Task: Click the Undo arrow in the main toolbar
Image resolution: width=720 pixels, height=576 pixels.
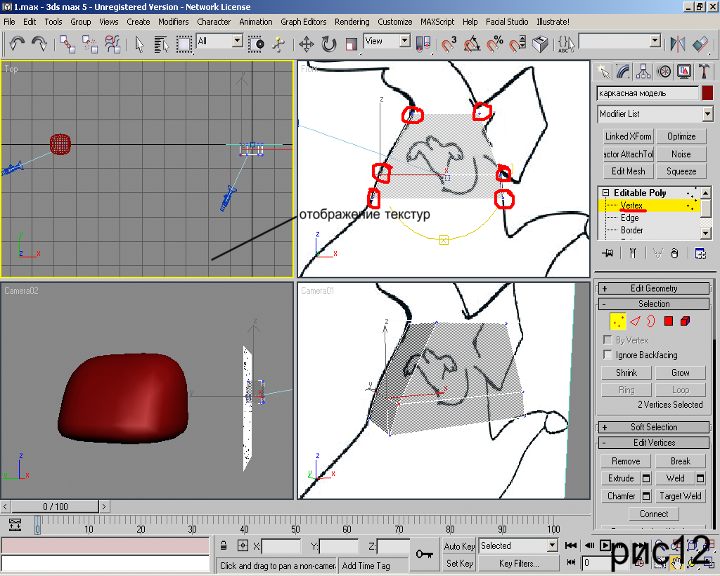Action: click(17, 43)
